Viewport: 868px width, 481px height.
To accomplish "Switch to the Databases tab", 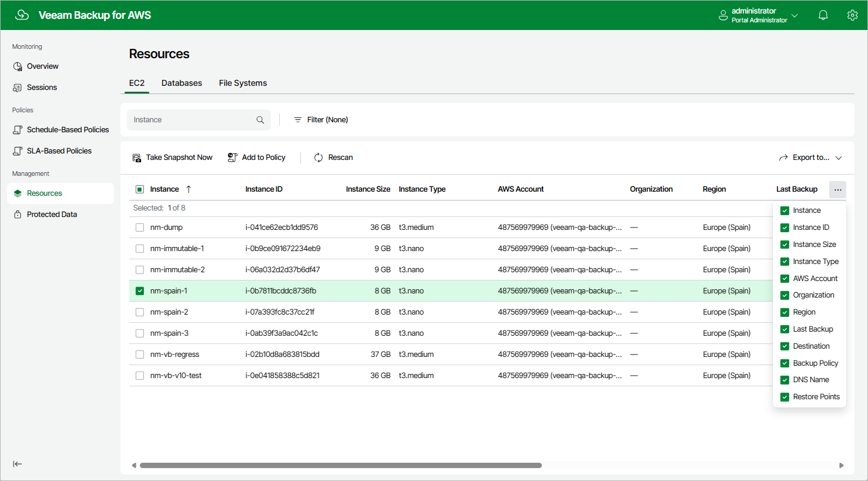I will tap(182, 83).
